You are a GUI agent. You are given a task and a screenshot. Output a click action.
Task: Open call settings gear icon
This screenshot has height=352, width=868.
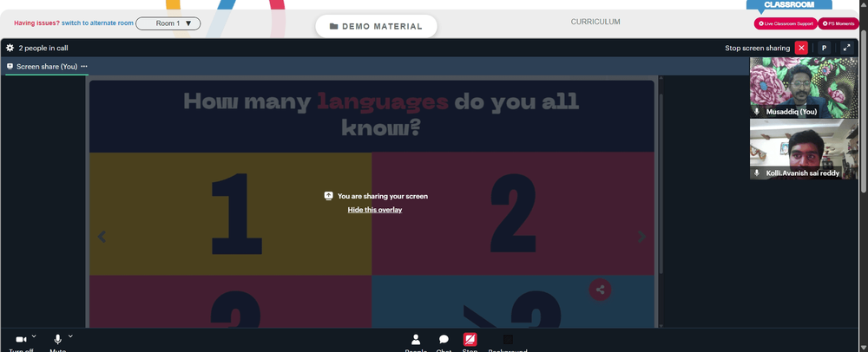tap(10, 48)
